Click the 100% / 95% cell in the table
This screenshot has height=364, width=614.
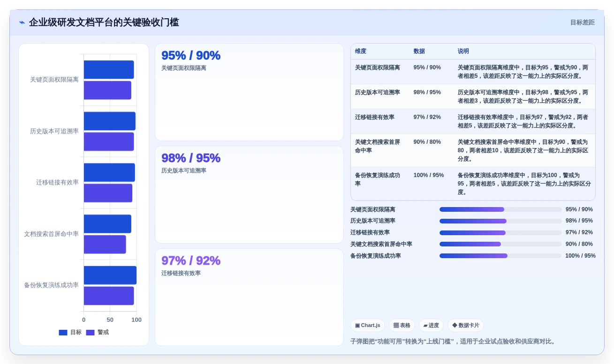click(x=429, y=175)
